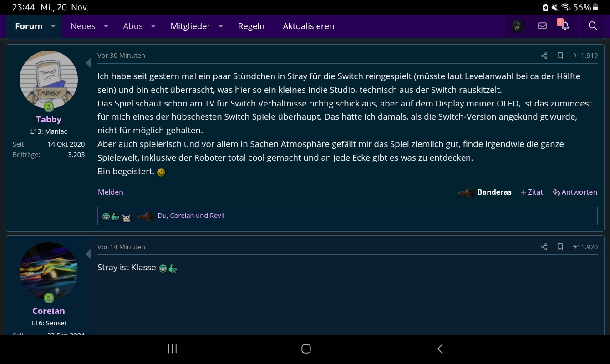
Task: Open the search magnifier icon
Action: (592, 26)
